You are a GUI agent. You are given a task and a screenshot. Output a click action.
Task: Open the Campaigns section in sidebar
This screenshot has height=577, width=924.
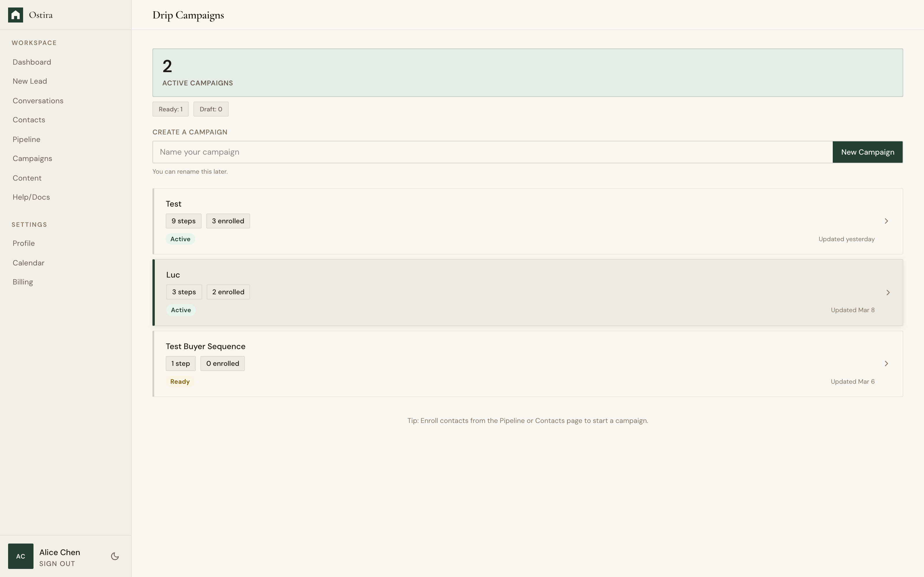(x=32, y=158)
